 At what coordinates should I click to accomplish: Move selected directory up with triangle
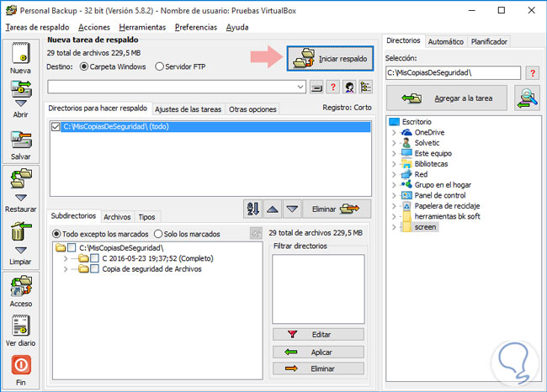pyautogui.click(x=273, y=209)
